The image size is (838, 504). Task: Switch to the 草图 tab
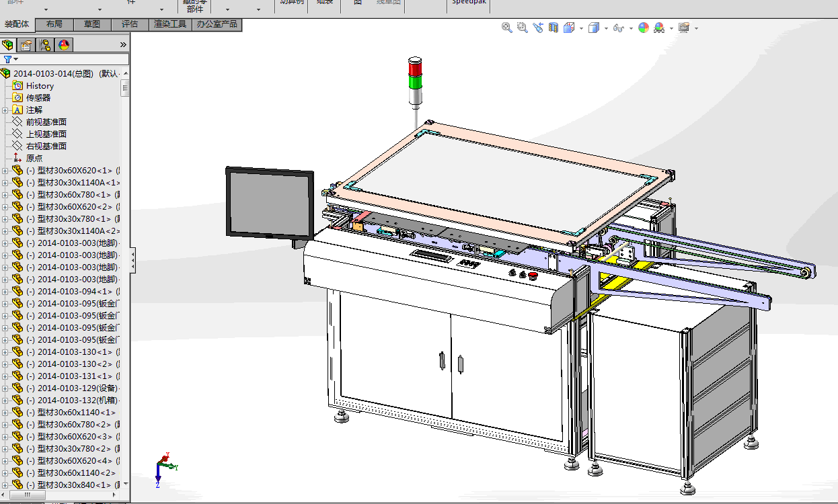[92, 24]
